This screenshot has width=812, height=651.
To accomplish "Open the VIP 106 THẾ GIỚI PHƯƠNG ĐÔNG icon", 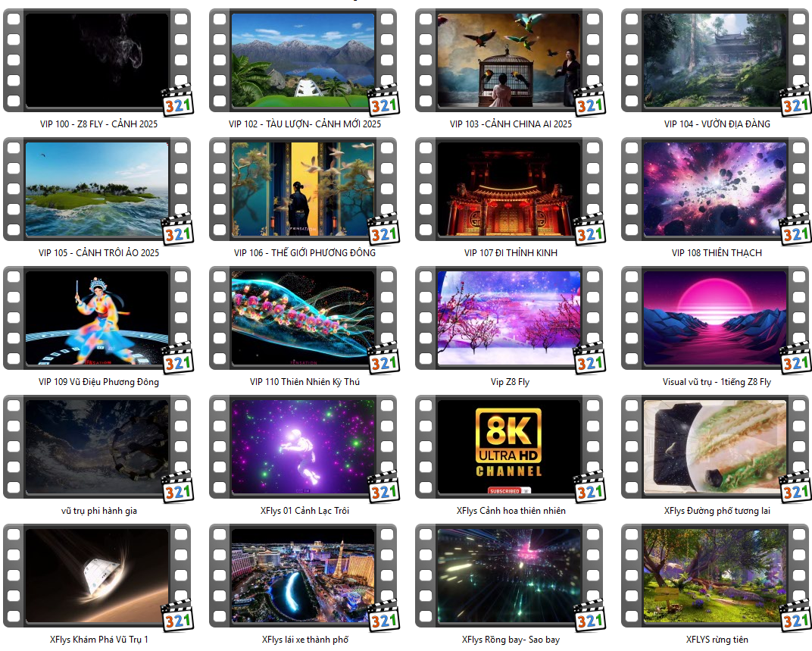I will 303,189.
